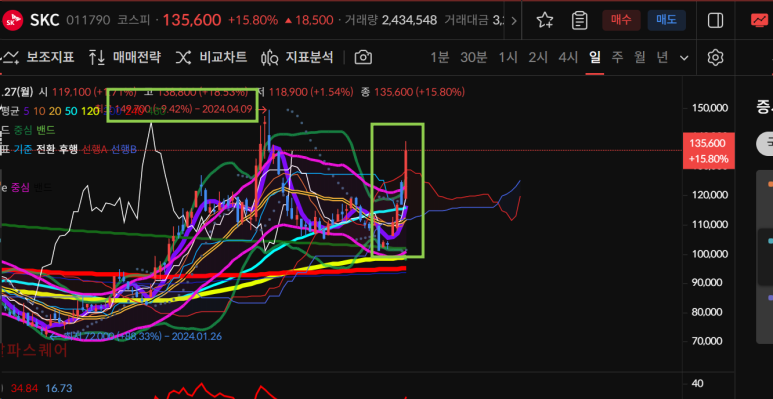Take a chart snapshot with camera icon

tap(363, 58)
